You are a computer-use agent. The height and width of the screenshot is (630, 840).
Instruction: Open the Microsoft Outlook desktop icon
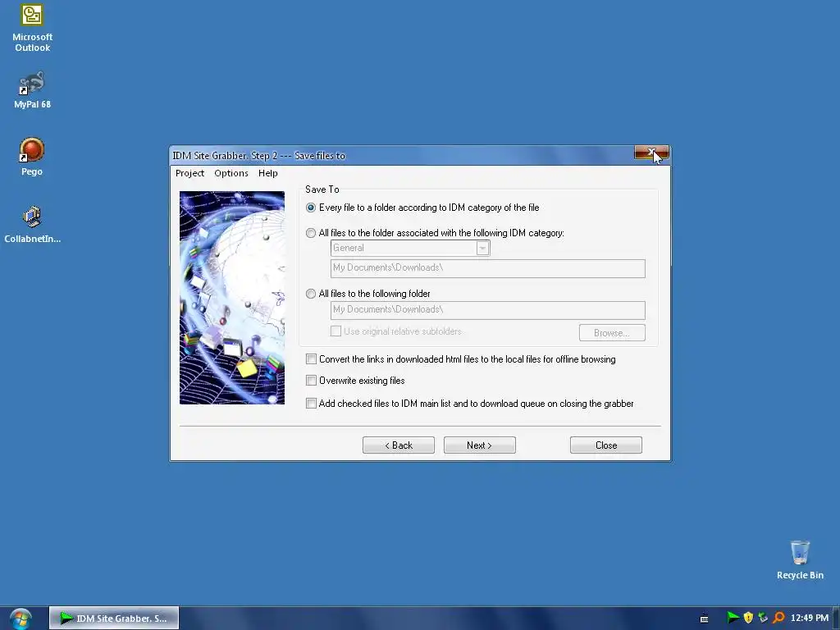pyautogui.click(x=32, y=28)
